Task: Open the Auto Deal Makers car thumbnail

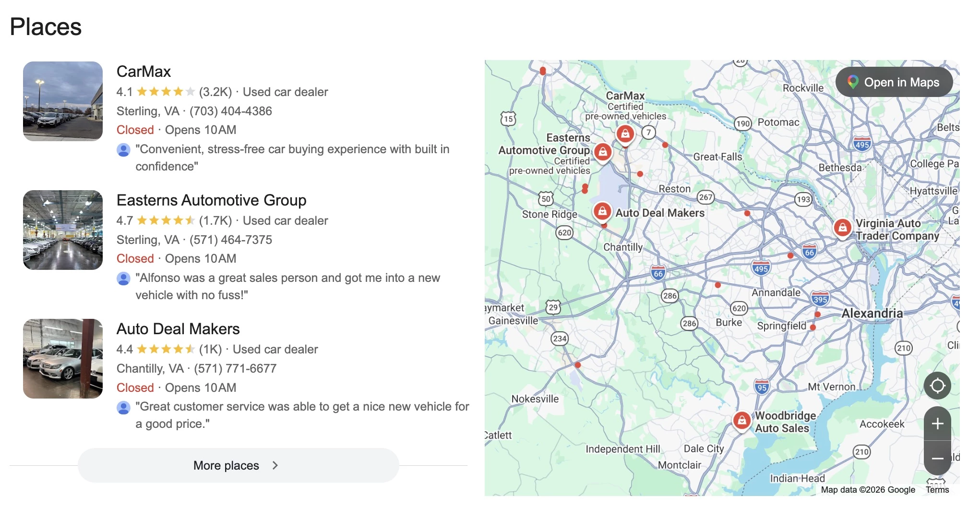Action: pos(63,359)
